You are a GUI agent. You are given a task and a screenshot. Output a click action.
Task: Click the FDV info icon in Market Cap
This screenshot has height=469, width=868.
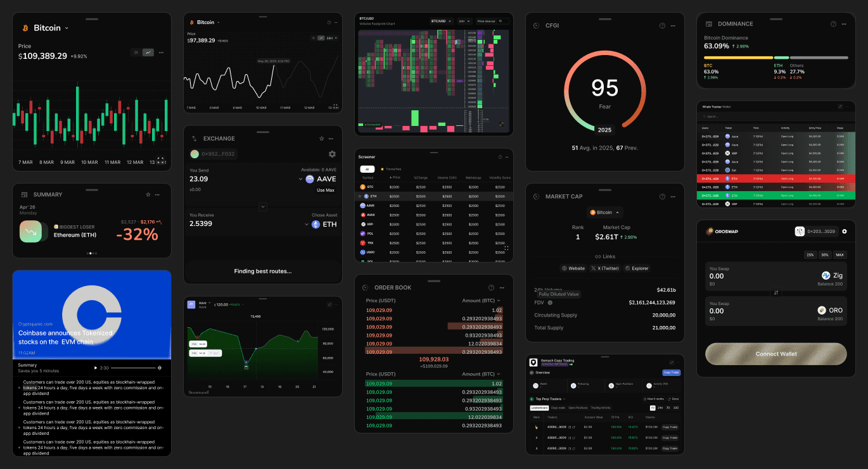(550, 303)
